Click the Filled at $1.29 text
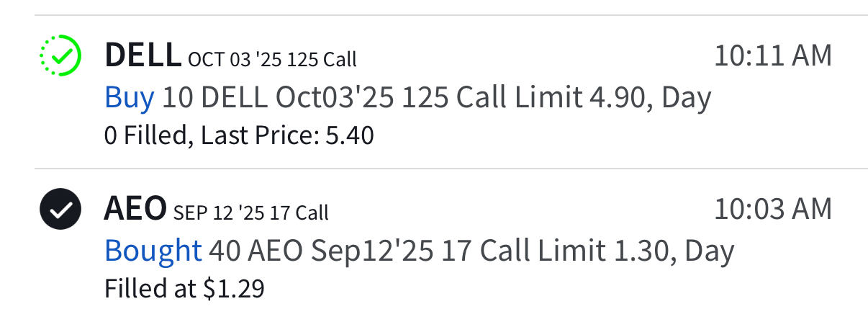 pyautogui.click(x=184, y=289)
